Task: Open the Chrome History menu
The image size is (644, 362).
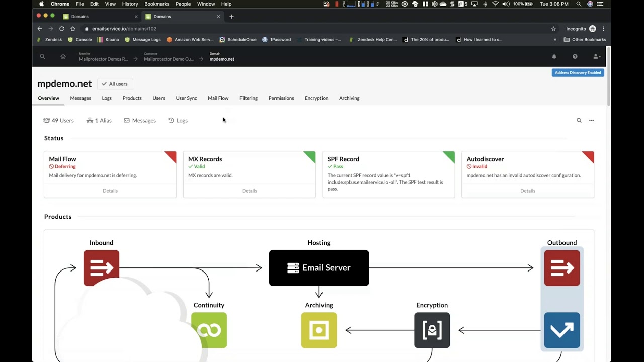Action: pyautogui.click(x=130, y=4)
